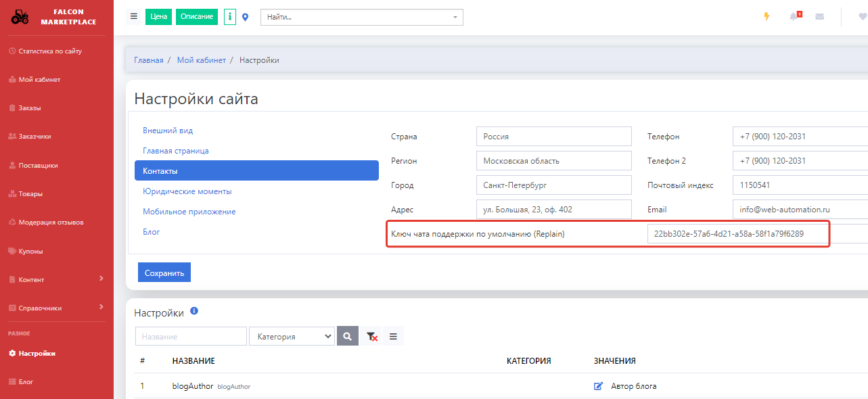Select the Юридические моменты settings tab
The width and height of the screenshot is (868, 399).
coord(187,191)
